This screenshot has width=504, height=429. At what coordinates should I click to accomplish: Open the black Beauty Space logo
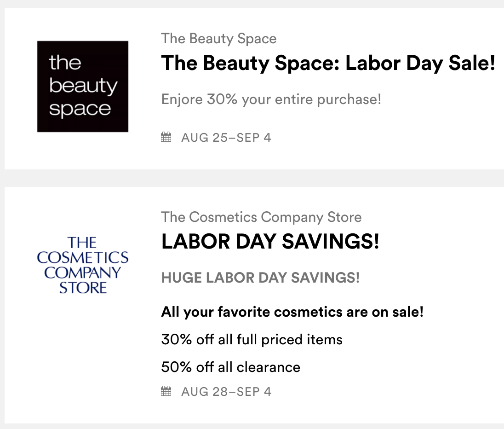pyautogui.click(x=83, y=87)
